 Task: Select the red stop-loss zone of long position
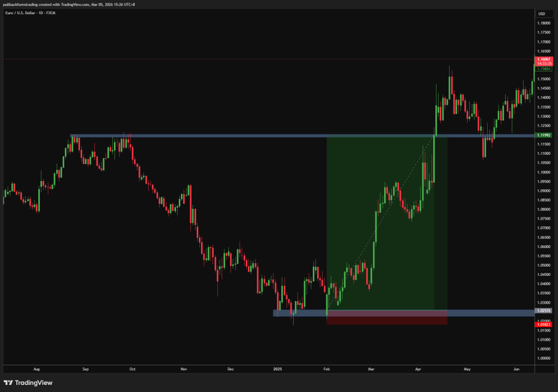[386, 321]
